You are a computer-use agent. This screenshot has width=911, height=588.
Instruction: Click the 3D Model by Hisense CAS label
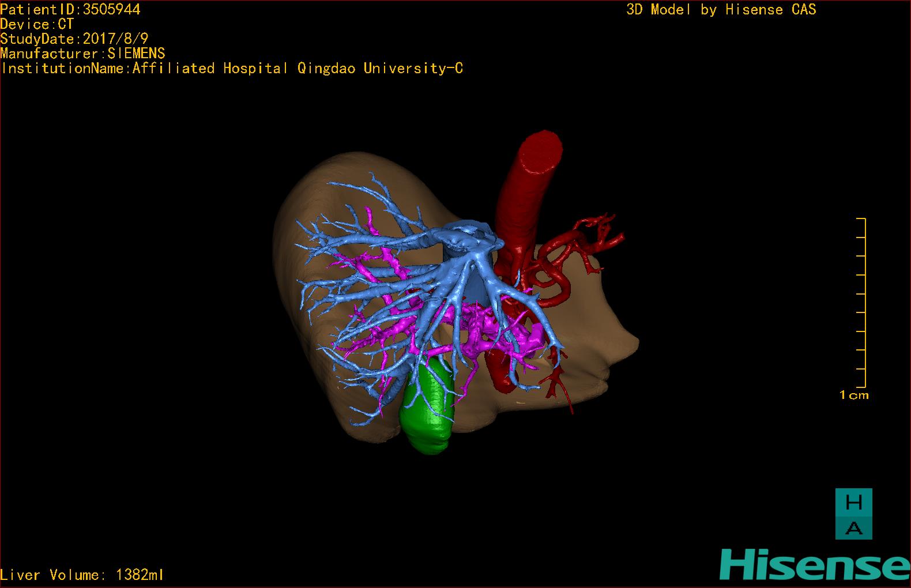721,10
